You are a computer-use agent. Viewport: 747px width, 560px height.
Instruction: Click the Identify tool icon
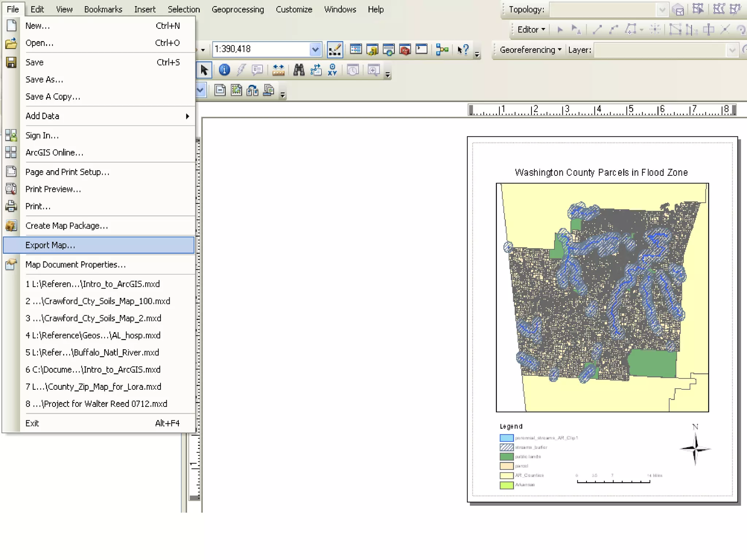click(224, 70)
